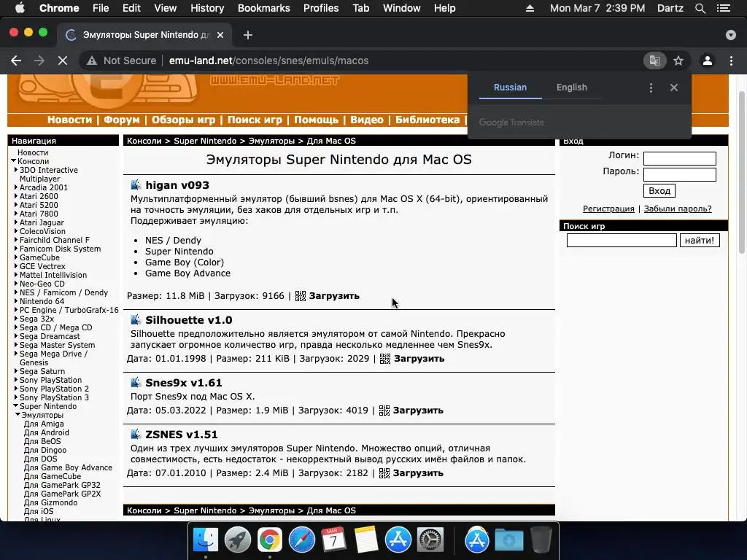Open Calendar from the dock
The height and width of the screenshot is (560, 747).
click(333, 540)
